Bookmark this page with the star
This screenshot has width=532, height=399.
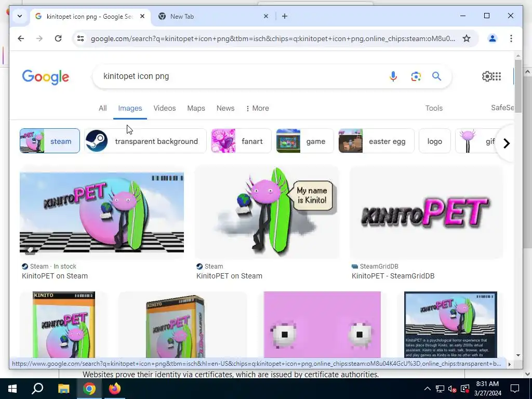pos(467,38)
